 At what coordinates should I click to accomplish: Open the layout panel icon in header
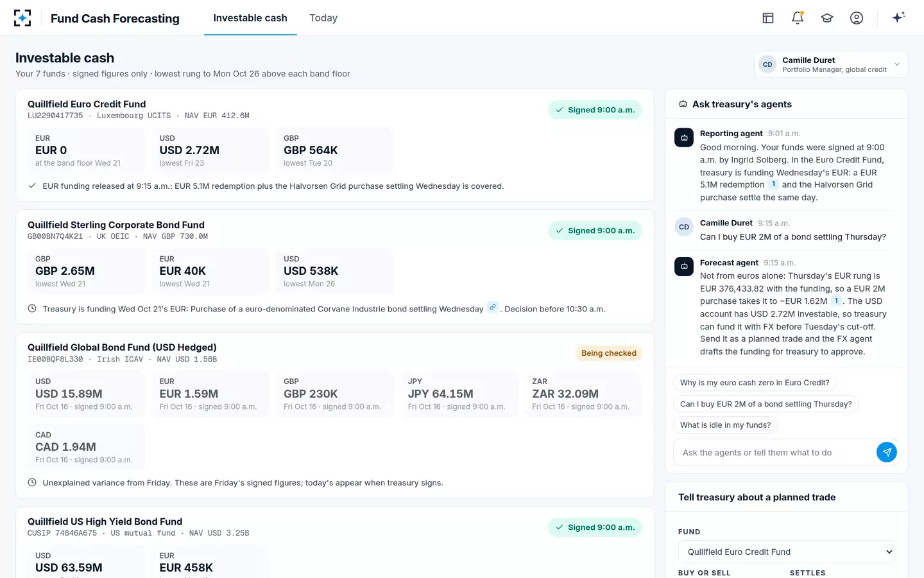tap(768, 18)
